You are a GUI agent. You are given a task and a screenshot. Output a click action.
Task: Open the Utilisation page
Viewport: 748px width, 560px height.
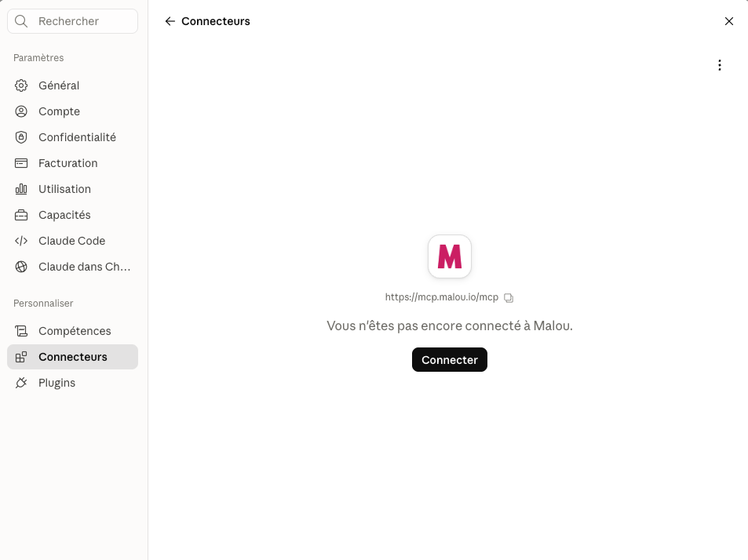coord(72,189)
